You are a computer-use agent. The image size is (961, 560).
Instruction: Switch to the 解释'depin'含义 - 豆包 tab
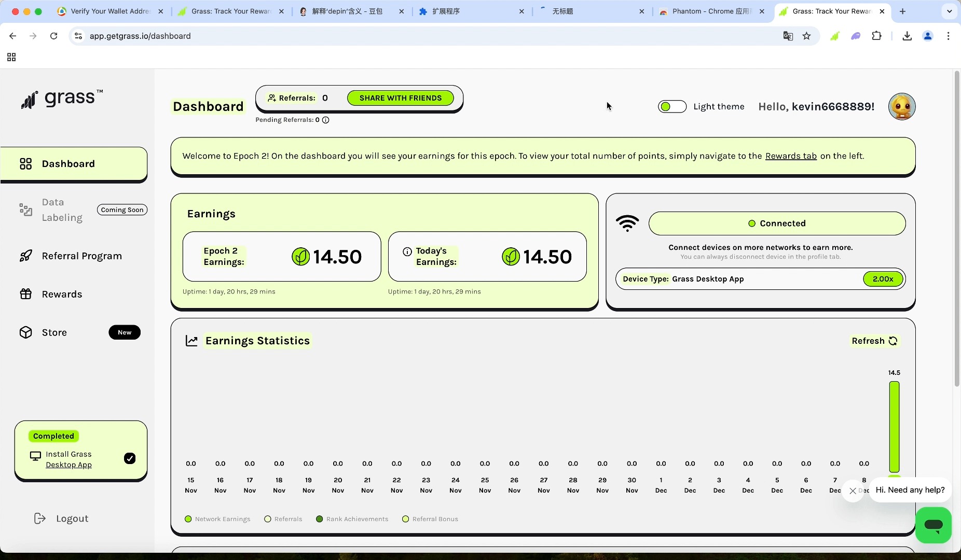(352, 11)
